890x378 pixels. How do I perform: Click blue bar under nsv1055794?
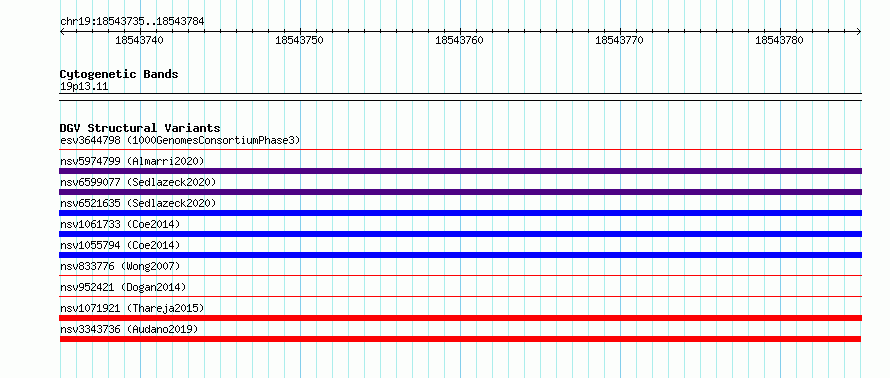pos(460,255)
